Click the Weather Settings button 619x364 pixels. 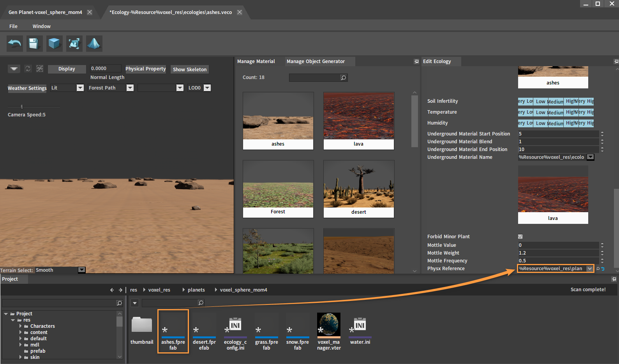click(x=27, y=88)
